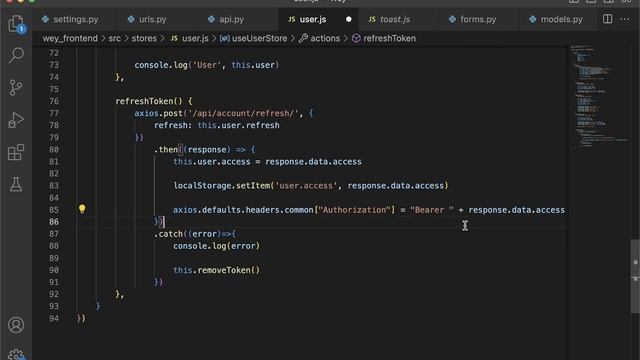The image size is (640, 360).
Task: Click the .then((response) code
Action: pyautogui.click(x=192, y=149)
